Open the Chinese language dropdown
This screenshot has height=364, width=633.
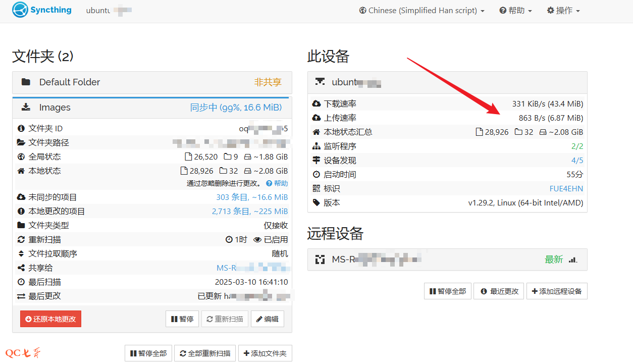422,11
